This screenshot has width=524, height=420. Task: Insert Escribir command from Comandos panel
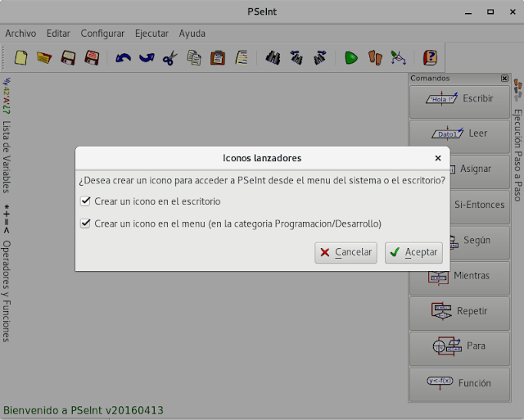[459, 102]
